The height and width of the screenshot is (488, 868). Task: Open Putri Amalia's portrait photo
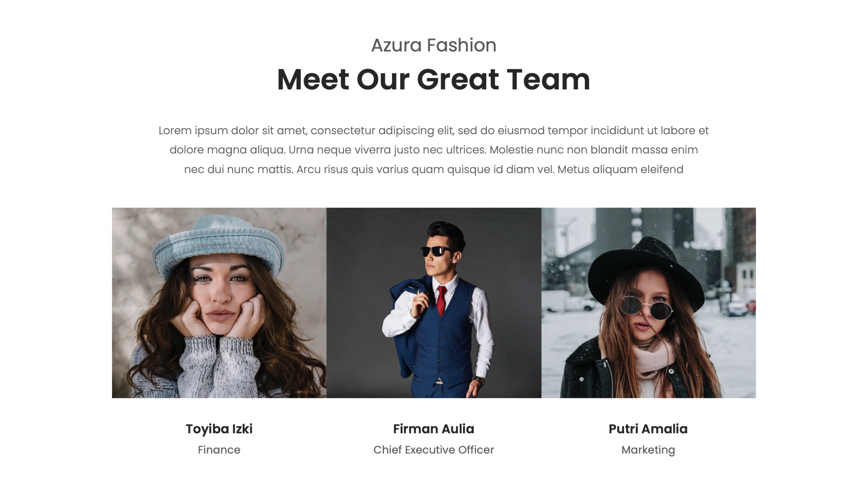(648, 303)
